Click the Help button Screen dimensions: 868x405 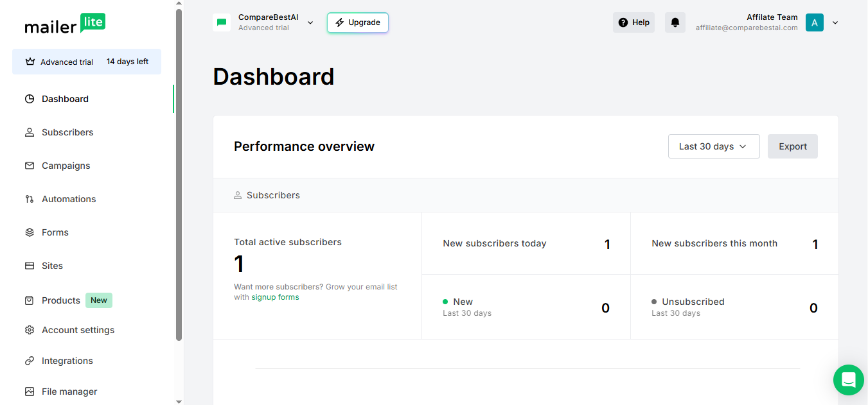coord(633,22)
